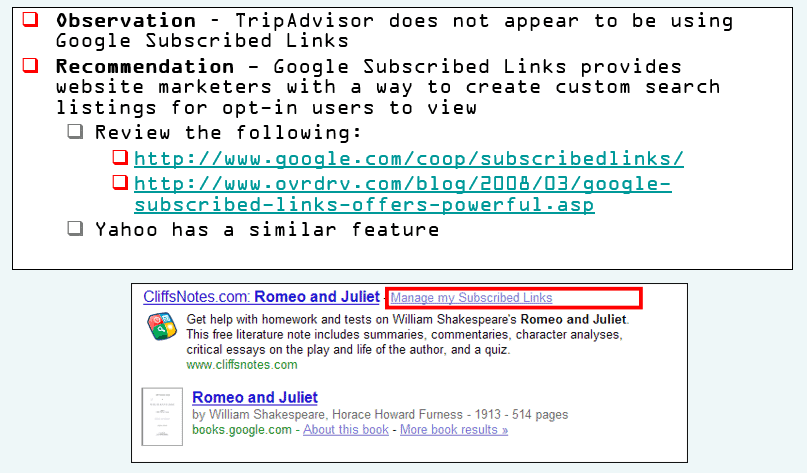
Task: Open CliffsNotes.com: Romeo and Juliet result title
Action: [261, 297]
